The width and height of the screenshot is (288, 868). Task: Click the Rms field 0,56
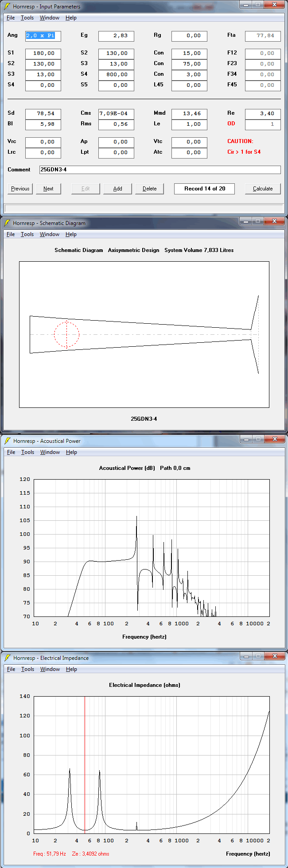pos(116,124)
